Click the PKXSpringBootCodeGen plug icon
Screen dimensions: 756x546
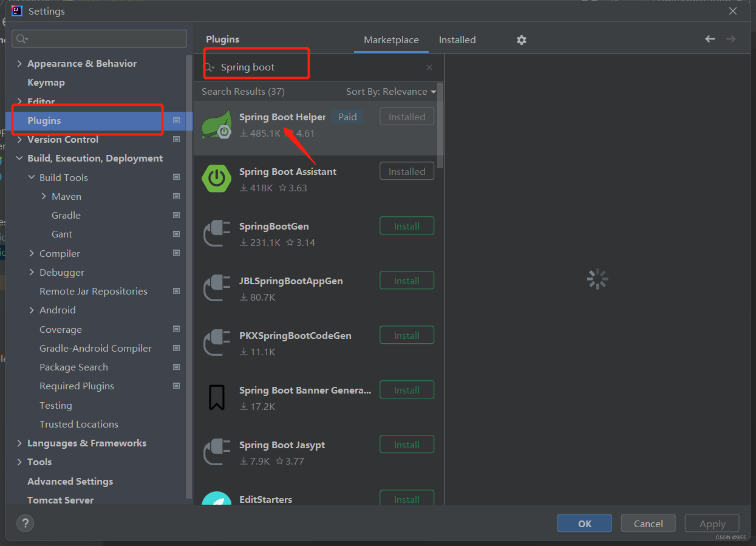217,343
